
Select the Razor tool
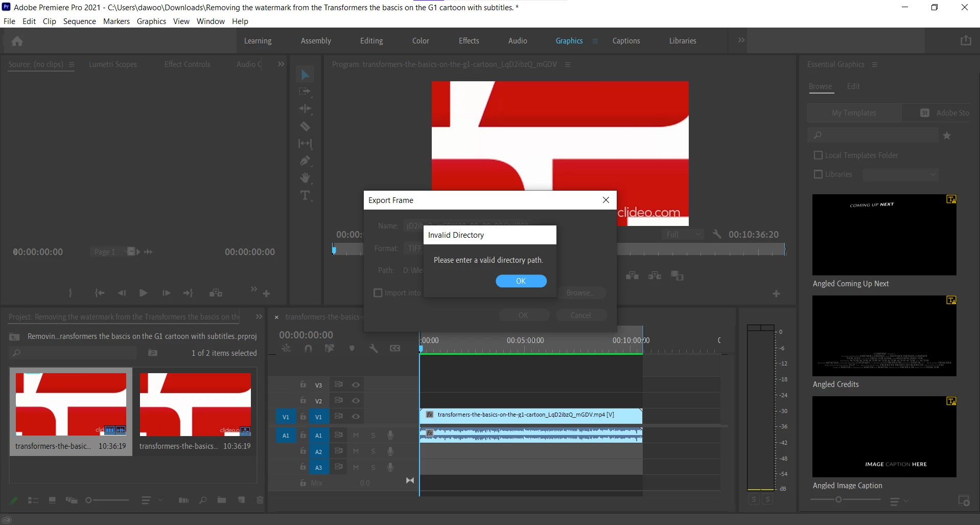305,126
